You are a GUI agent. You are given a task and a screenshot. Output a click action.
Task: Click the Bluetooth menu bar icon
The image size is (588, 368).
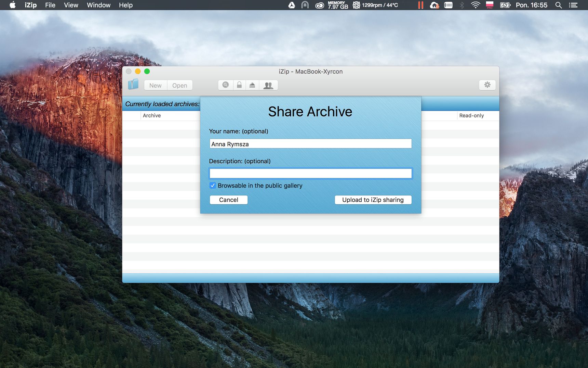462,5
